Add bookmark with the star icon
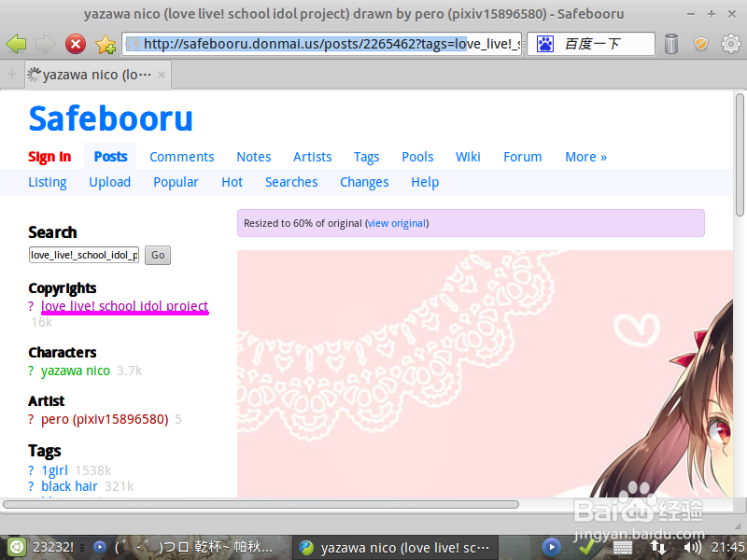Image resolution: width=747 pixels, height=560 pixels. pyautogui.click(x=106, y=44)
